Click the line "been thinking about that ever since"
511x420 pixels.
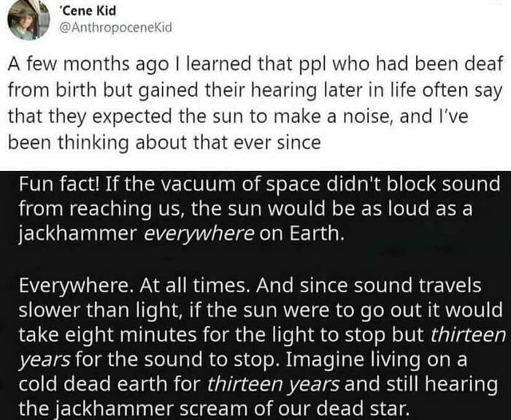(164, 142)
